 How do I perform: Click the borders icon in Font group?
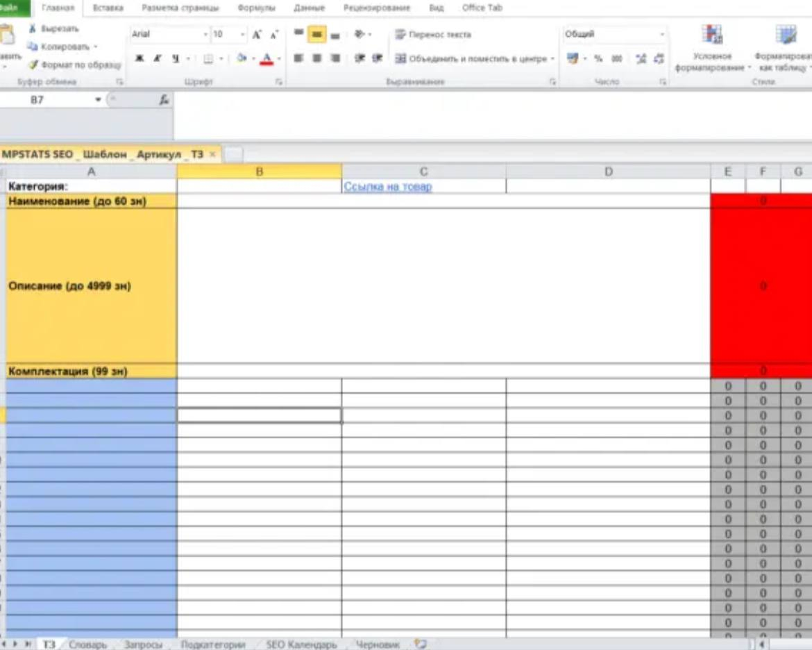coord(208,58)
